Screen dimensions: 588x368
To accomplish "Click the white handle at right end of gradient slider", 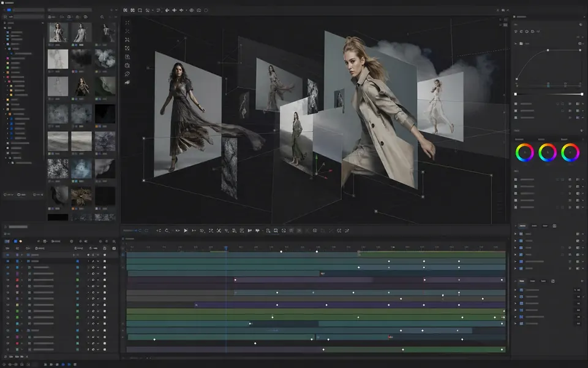I will pyautogui.click(x=582, y=94).
